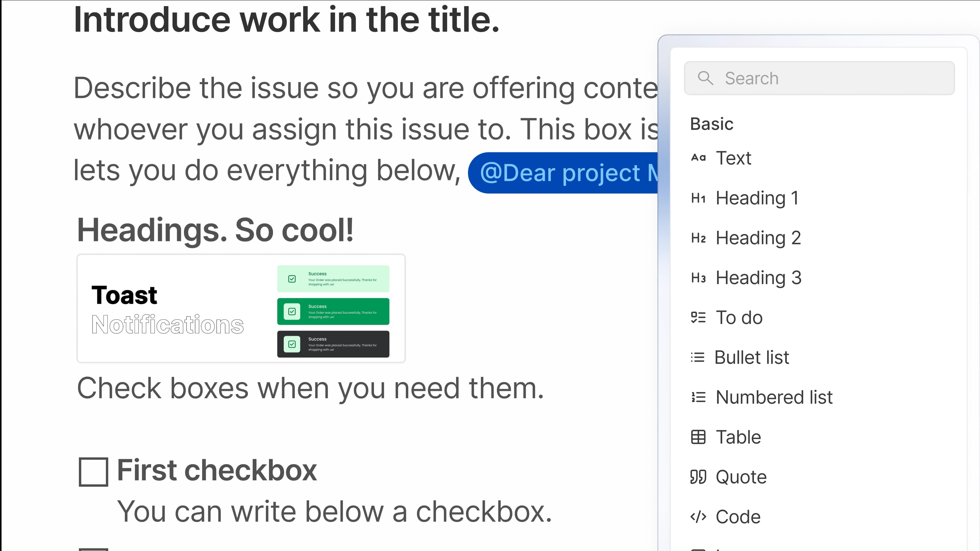Select the Numbered list icon
Viewport: 980px width, 551px height.
pos(698,397)
